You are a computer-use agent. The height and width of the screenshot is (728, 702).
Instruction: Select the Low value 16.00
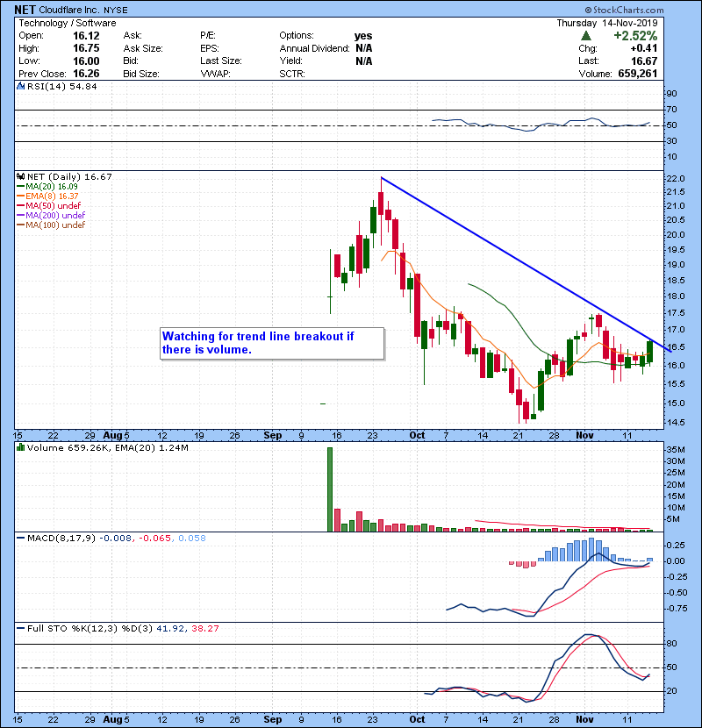86,61
